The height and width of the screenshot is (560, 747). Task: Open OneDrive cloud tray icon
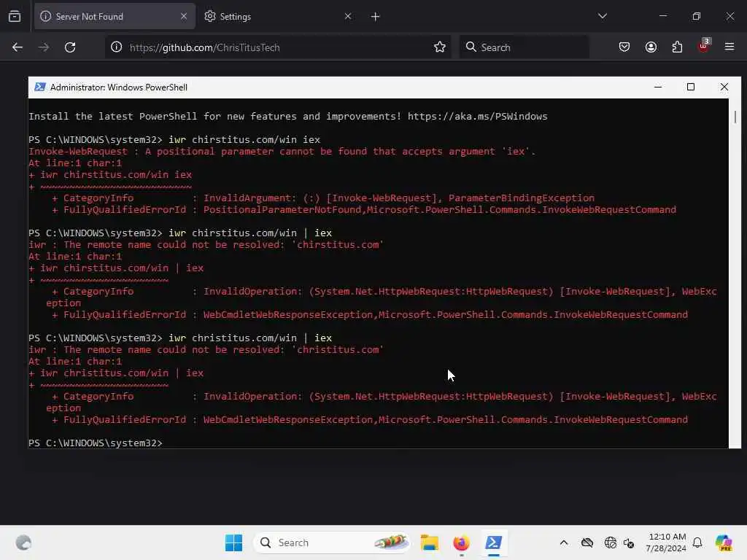[x=587, y=542]
